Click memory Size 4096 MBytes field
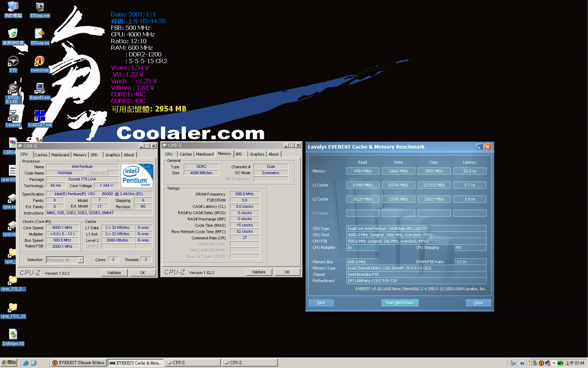This screenshot has height=368, width=588. click(201, 173)
